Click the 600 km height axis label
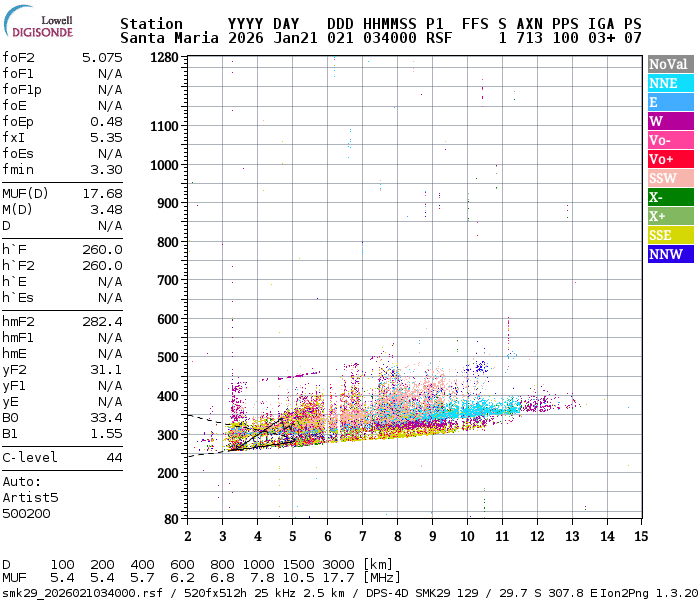The height and width of the screenshot is (600, 700). (168, 319)
